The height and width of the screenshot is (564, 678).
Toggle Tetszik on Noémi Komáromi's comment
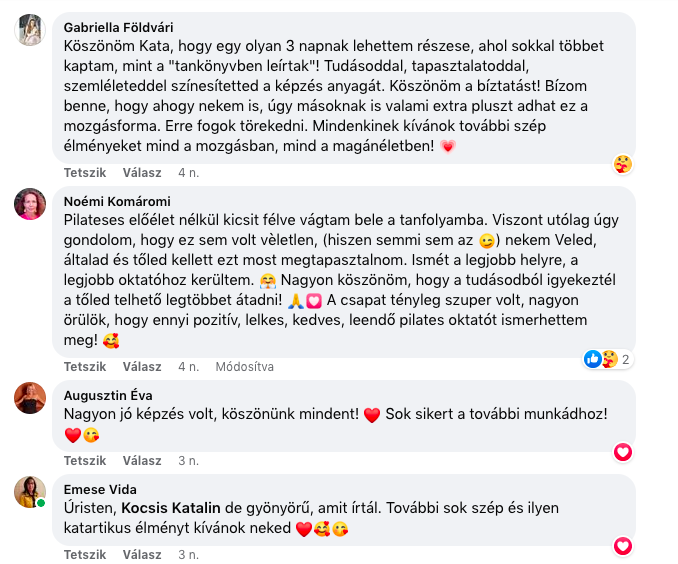(85, 367)
